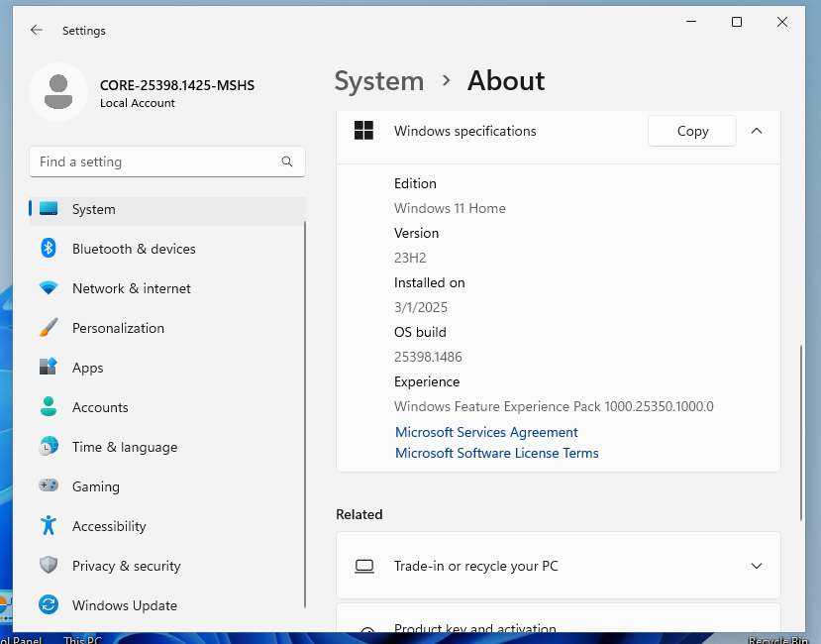The width and height of the screenshot is (821, 644).
Task: Go to Privacy & security
Action: click(167, 566)
